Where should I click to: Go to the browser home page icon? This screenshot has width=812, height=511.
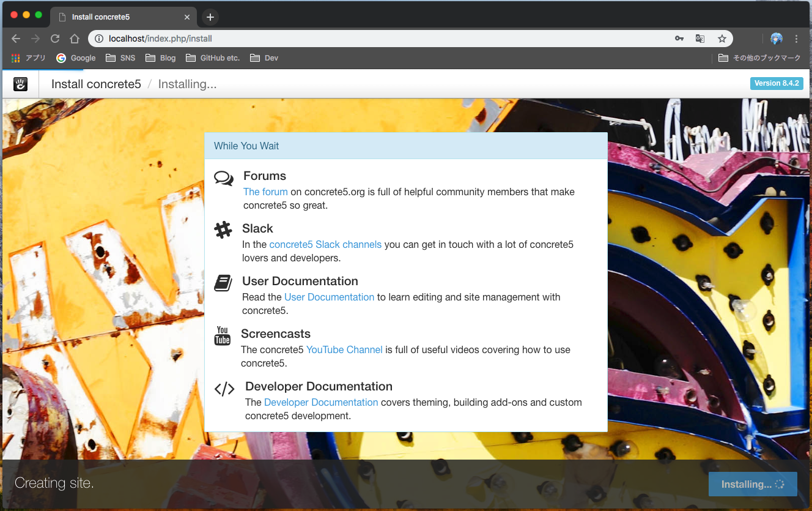pos(75,39)
